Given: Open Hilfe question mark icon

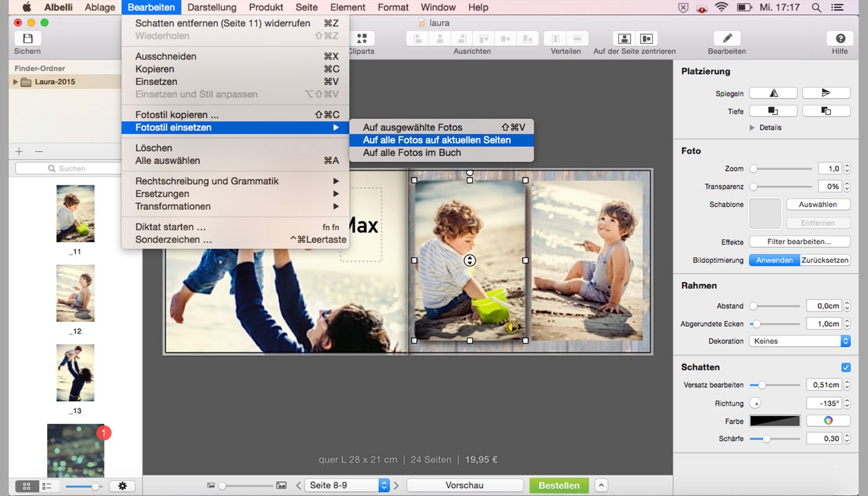Looking at the screenshot, I should (840, 38).
